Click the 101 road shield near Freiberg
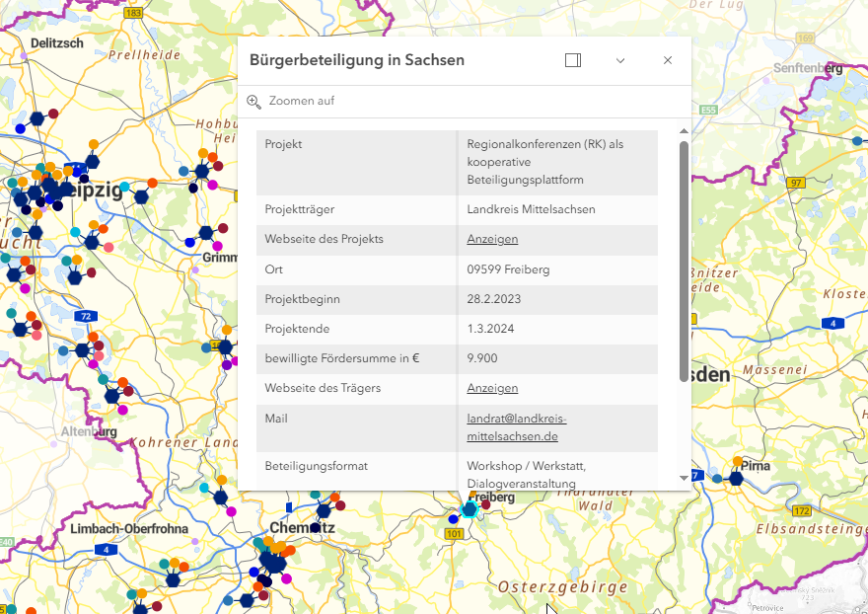The height and width of the screenshot is (614, 868). pyautogui.click(x=453, y=531)
